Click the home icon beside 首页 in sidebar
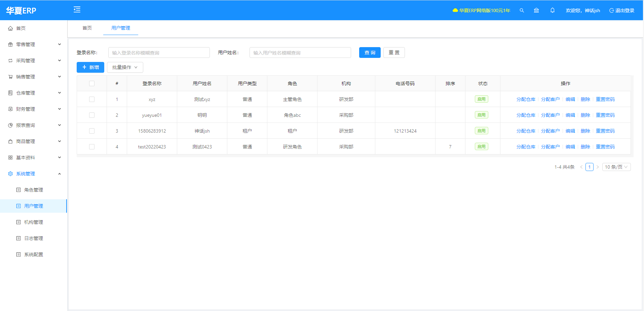Image resolution: width=644 pixels, height=311 pixels. point(10,28)
